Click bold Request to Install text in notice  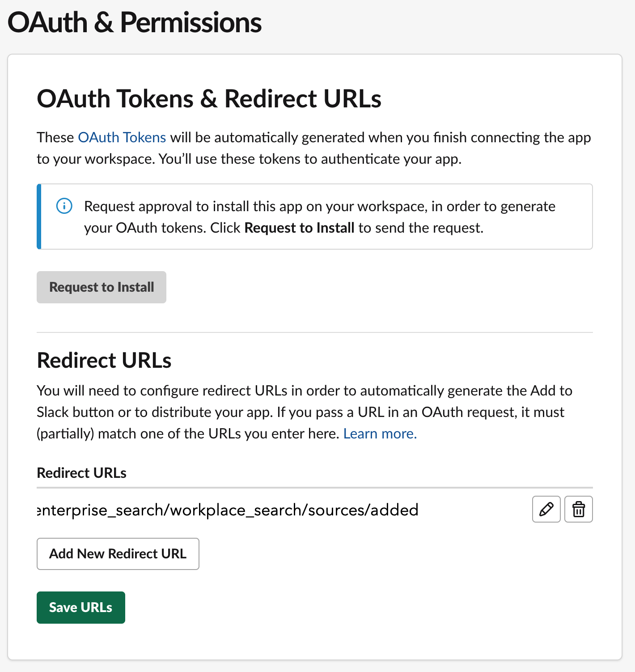click(x=299, y=228)
